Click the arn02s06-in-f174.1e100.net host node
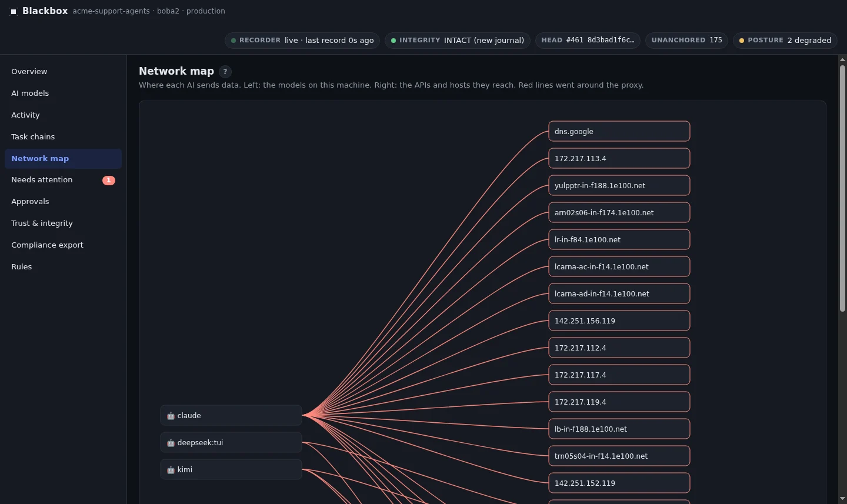The image size is (847, 504). click(619, 213)
